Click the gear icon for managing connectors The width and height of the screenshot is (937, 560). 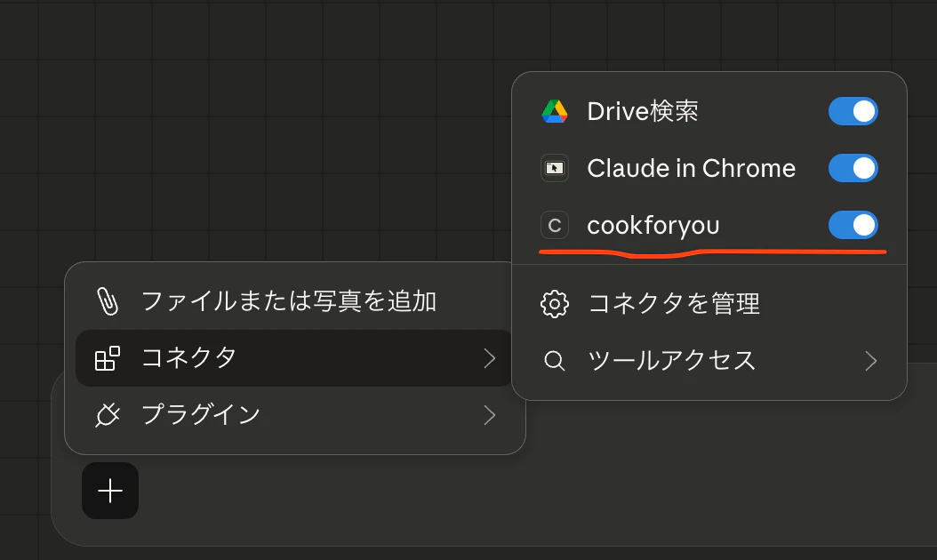click(x=555, y=304)
